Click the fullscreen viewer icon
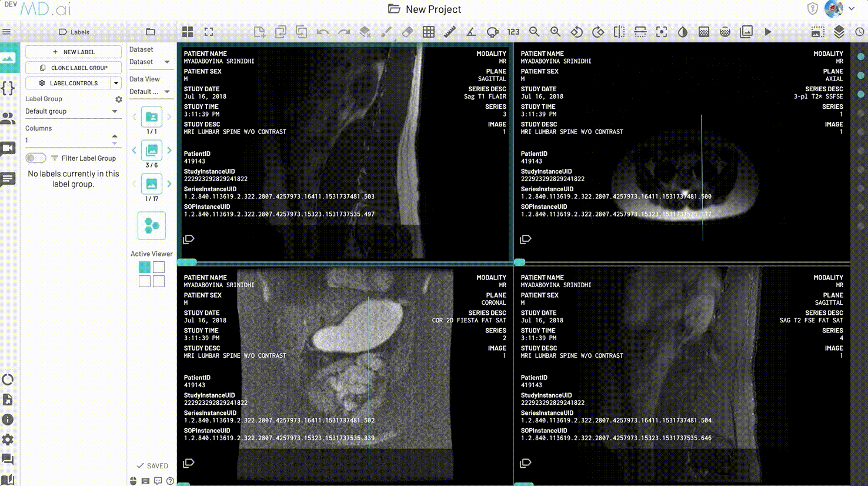This screenshot has height=486, width=868. pos(209,32)
